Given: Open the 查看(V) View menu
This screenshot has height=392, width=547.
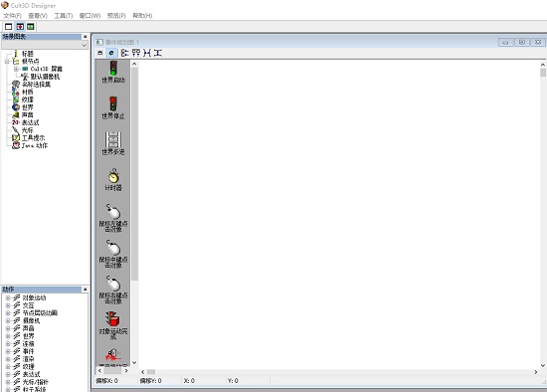Looking at the screenshot, I should 38,15.
